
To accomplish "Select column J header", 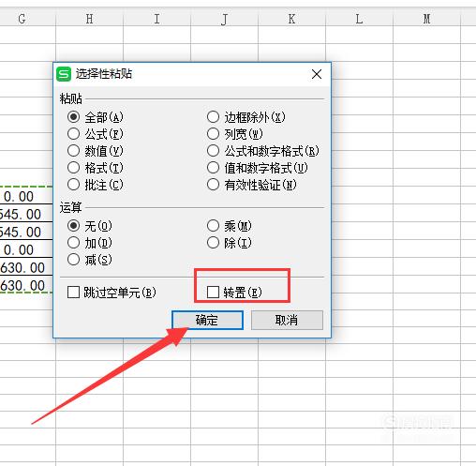I will click(224, 19).
